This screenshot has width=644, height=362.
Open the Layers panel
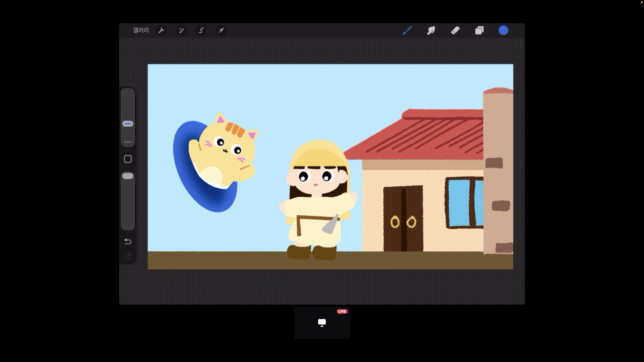point(479,30)
